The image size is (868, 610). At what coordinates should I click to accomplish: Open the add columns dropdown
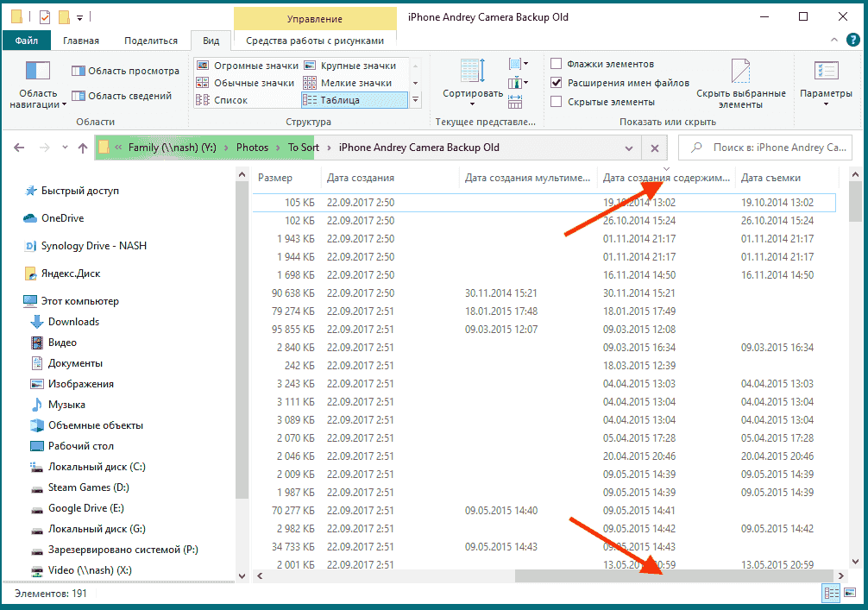point(518,83)
